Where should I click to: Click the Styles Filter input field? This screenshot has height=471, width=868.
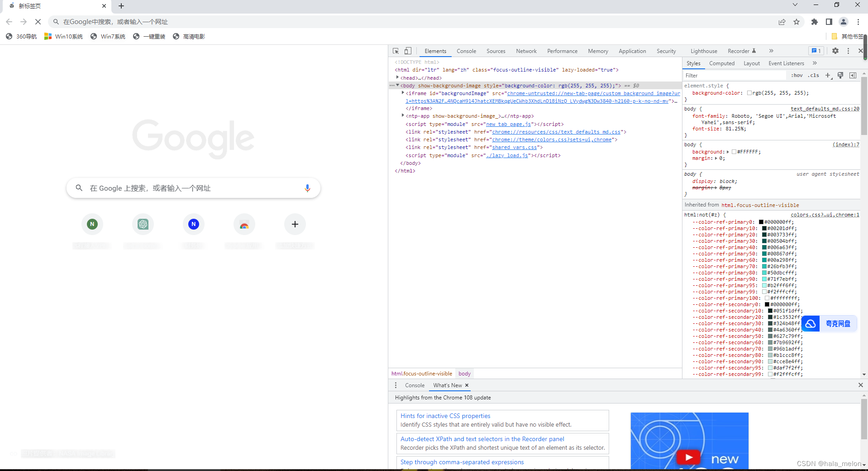click(x=734, y=75)
